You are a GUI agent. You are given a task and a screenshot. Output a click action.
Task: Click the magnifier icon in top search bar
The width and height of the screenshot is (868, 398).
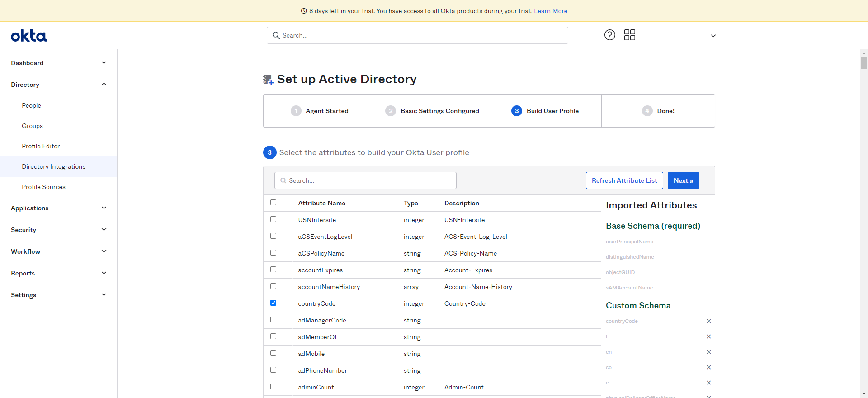(x=276, y=35)
